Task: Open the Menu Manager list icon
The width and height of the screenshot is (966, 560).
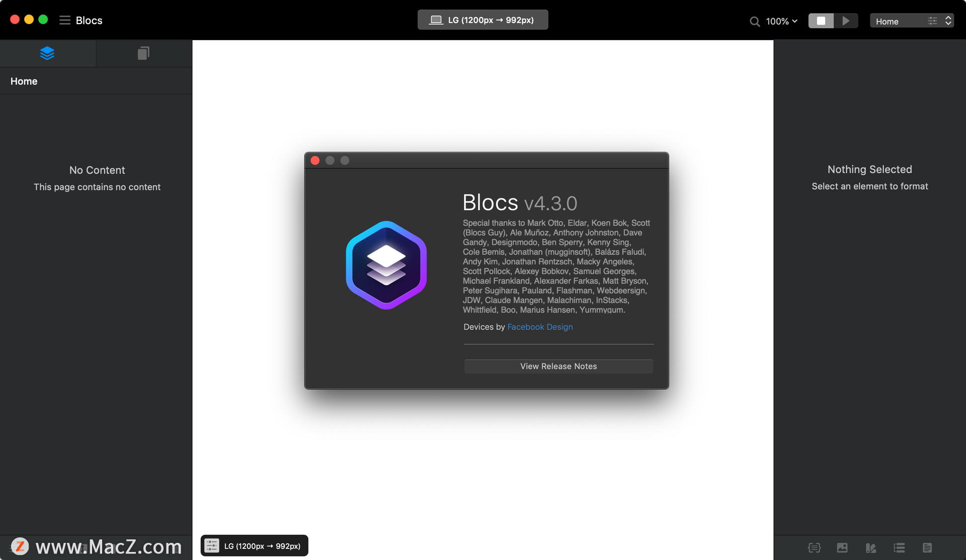Action: [x=899, y=548]
